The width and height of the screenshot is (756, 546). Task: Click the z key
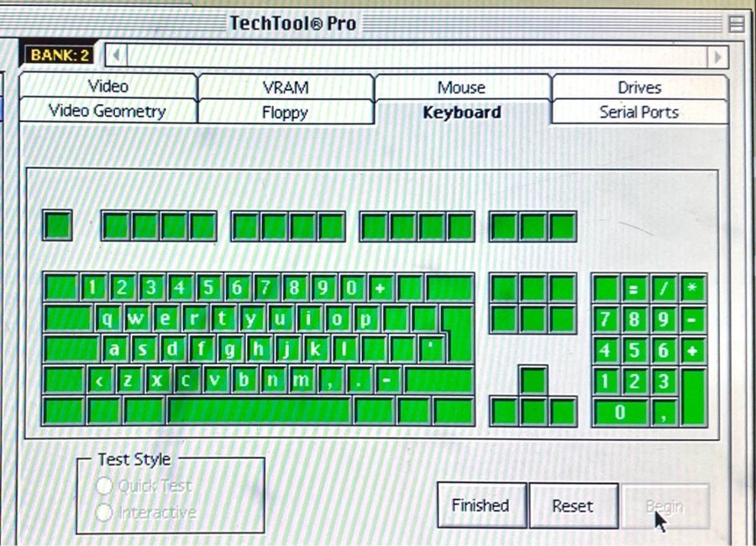point(129,381)
